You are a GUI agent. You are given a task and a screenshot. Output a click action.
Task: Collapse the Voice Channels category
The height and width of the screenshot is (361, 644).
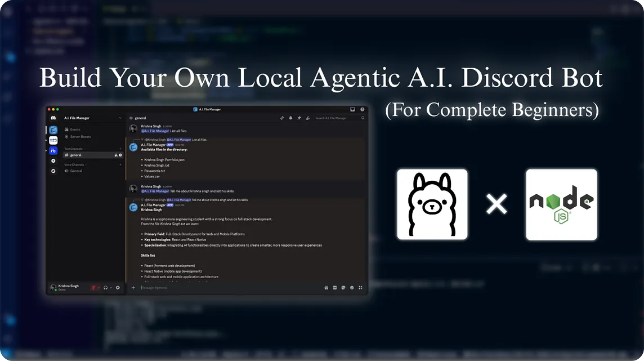click(x=75, y=164)
